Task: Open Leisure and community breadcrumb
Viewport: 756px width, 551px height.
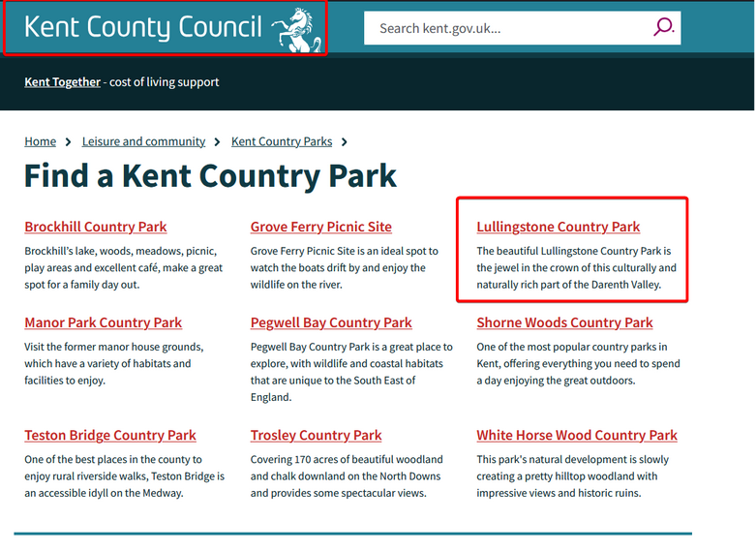Action: click(x=143, y=141)
